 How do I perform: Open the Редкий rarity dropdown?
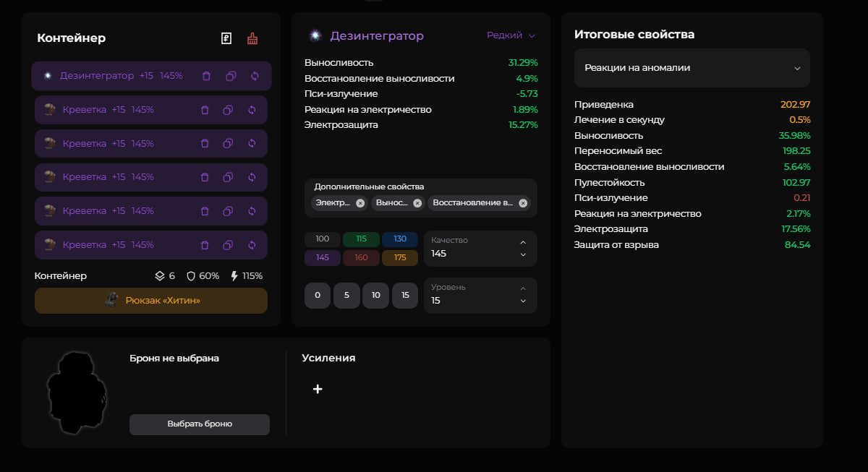point(511,35)
